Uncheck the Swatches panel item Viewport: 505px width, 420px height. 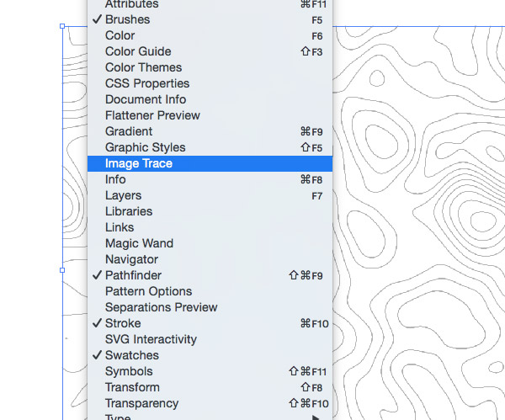pos(131,355)
